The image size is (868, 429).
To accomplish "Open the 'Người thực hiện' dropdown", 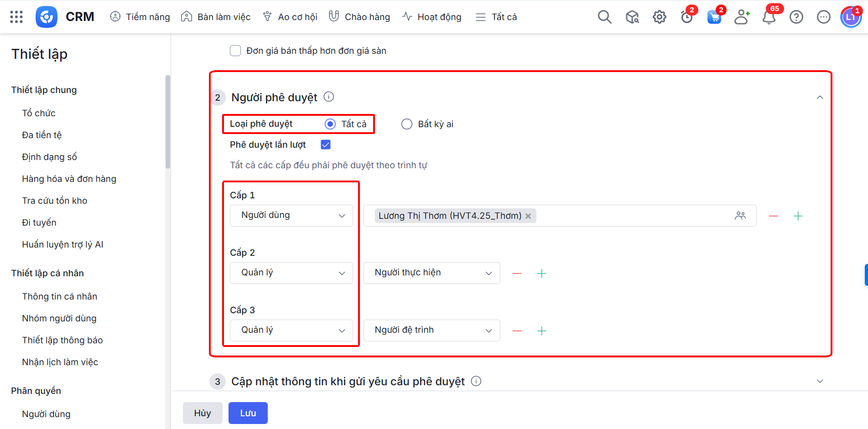I will 431,273.
